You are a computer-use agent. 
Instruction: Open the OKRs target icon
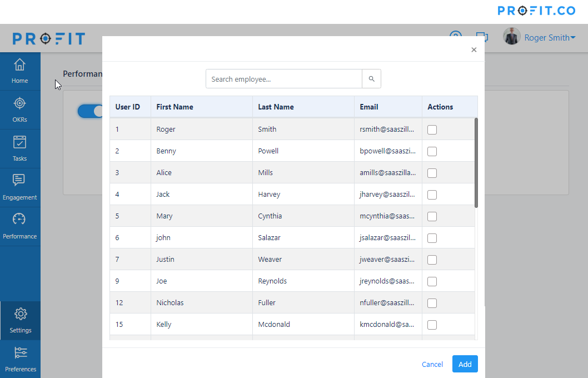click(x=19, y=103)
